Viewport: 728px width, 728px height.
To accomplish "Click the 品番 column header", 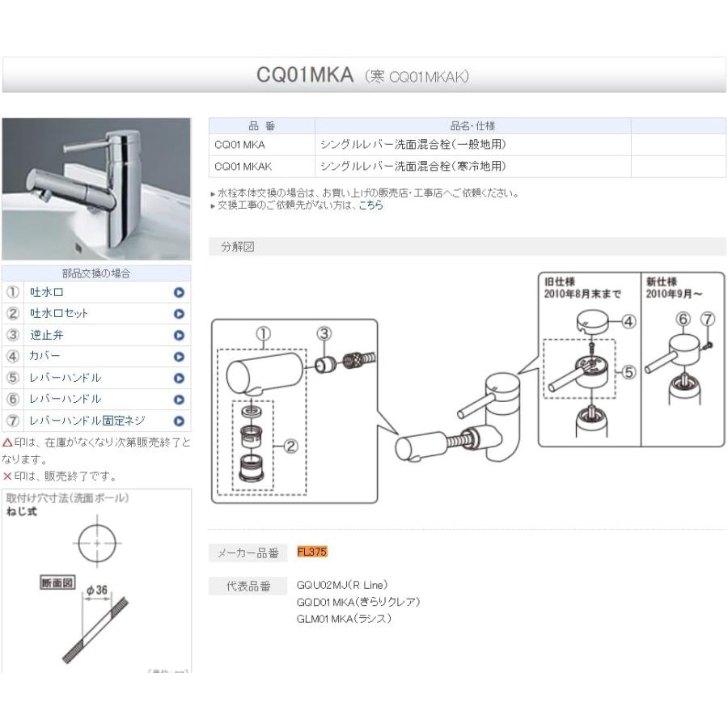I will tap(260, 125).
